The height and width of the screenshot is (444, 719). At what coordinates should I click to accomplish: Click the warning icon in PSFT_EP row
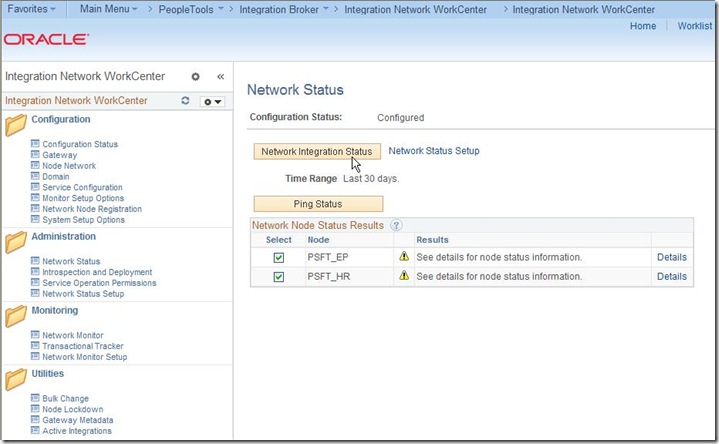coord(404,256)
